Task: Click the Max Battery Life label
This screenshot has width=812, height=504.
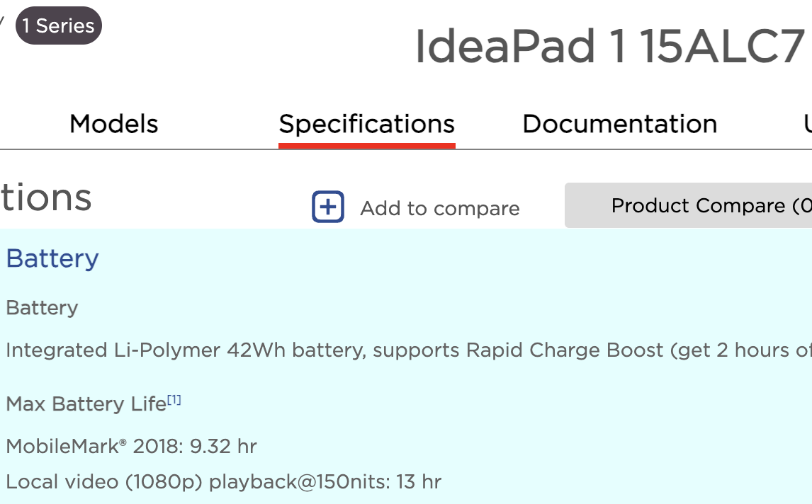Action: [85, 404]
